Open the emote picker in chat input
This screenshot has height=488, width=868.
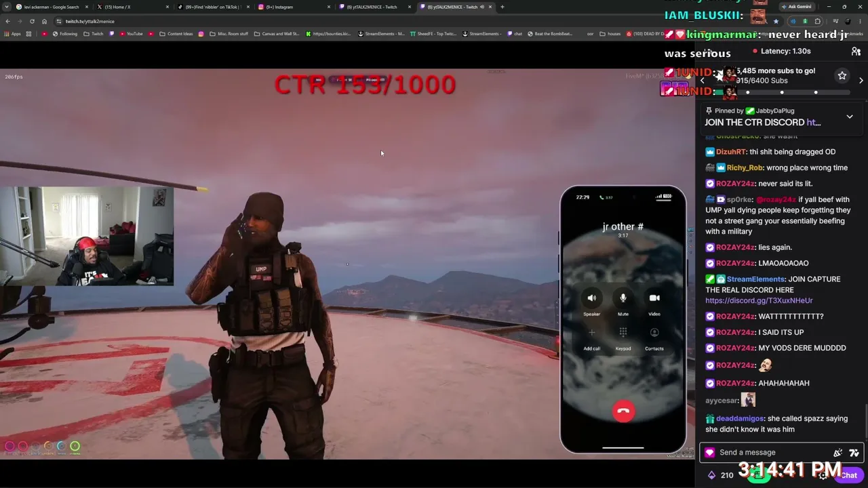[x=854, y=453]
